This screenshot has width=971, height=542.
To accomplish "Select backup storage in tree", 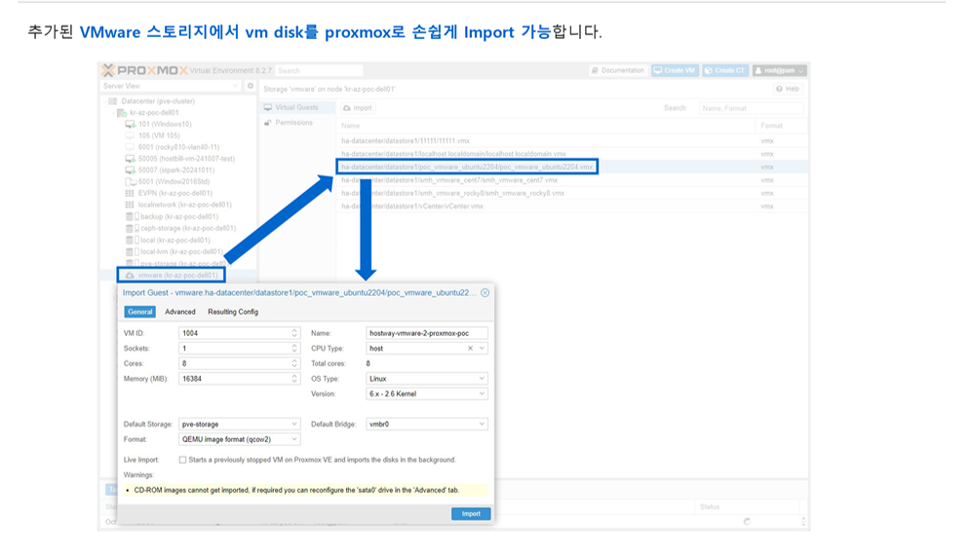I will (179, 217).
